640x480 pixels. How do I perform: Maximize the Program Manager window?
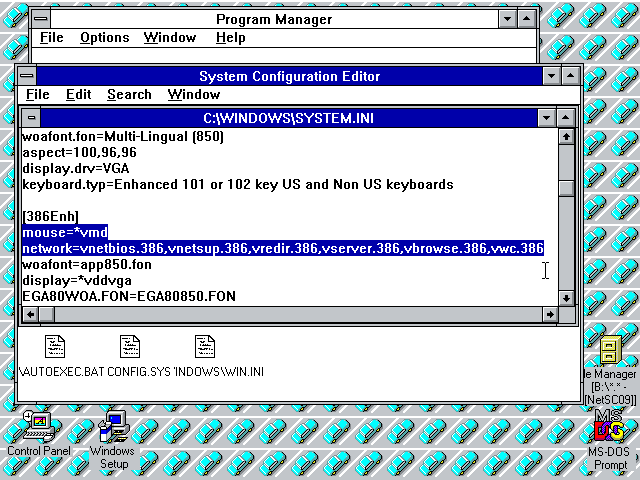pyautogui.click(x=527, y=19)
